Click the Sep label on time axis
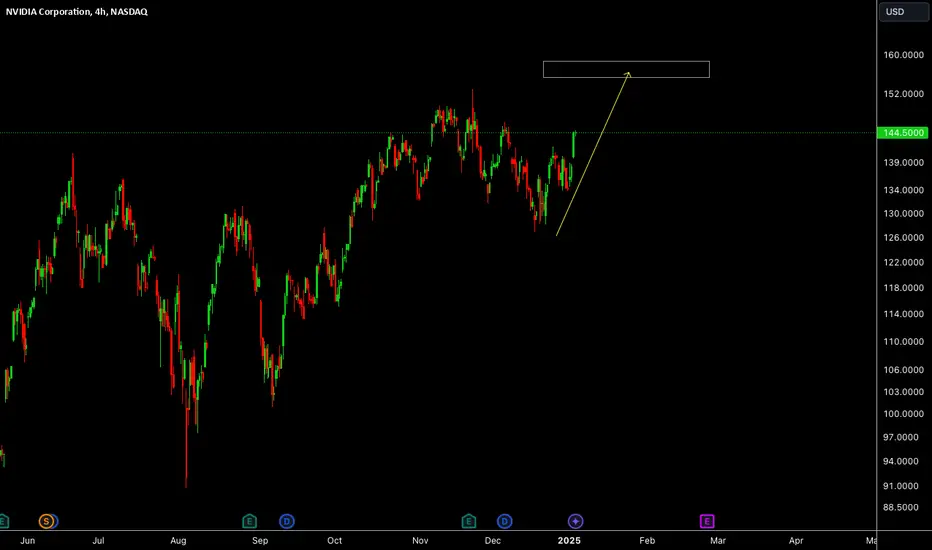Image resolution: width=932 pixels, height=550 pixels. click(x=260, y=540)
